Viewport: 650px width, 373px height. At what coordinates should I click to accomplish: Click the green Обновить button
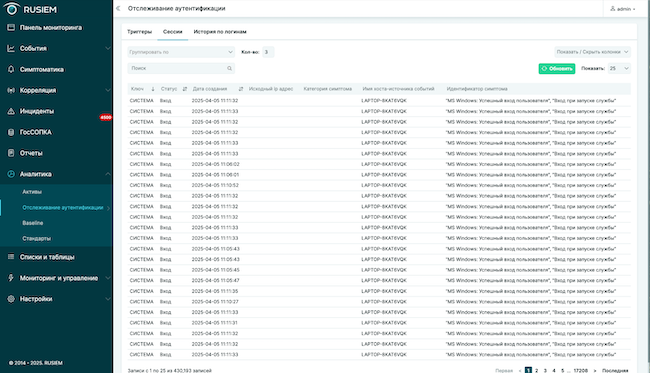557,68
